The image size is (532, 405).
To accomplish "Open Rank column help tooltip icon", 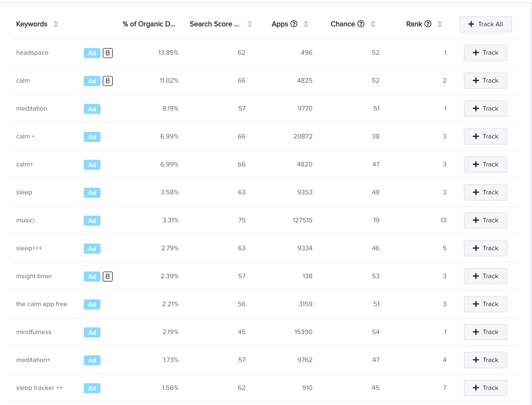I will click(x=428, y=24).
